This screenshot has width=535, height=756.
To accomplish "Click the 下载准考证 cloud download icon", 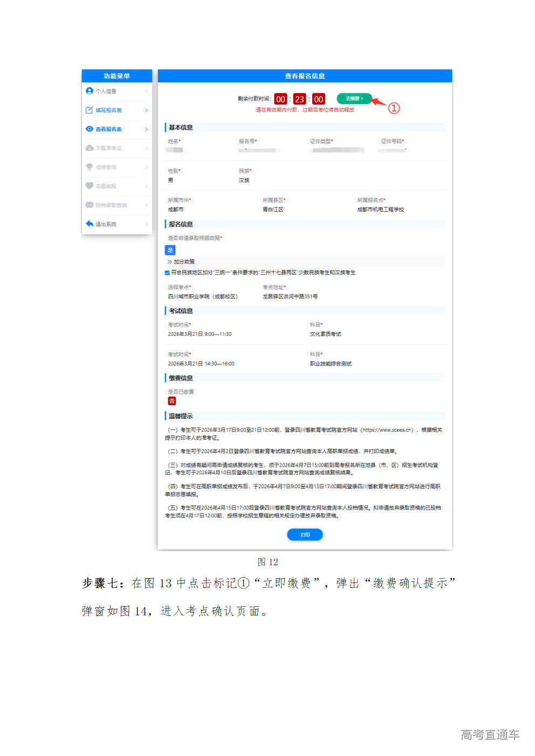I will 90,148.
